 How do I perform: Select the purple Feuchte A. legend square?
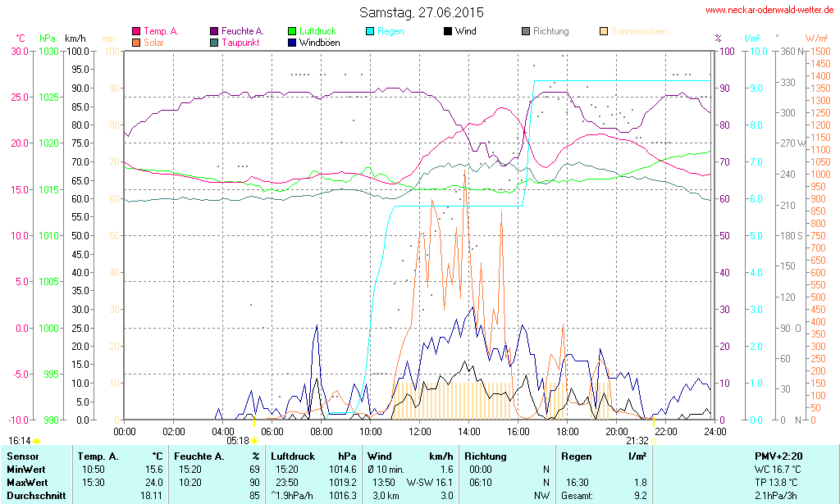pyautogui.click(x=215, y=32)
